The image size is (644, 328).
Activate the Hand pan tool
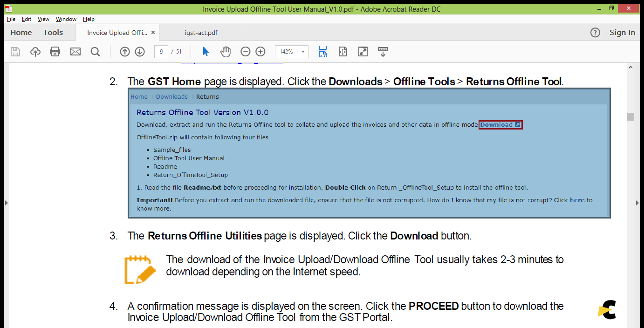click(x=226, y=52)
